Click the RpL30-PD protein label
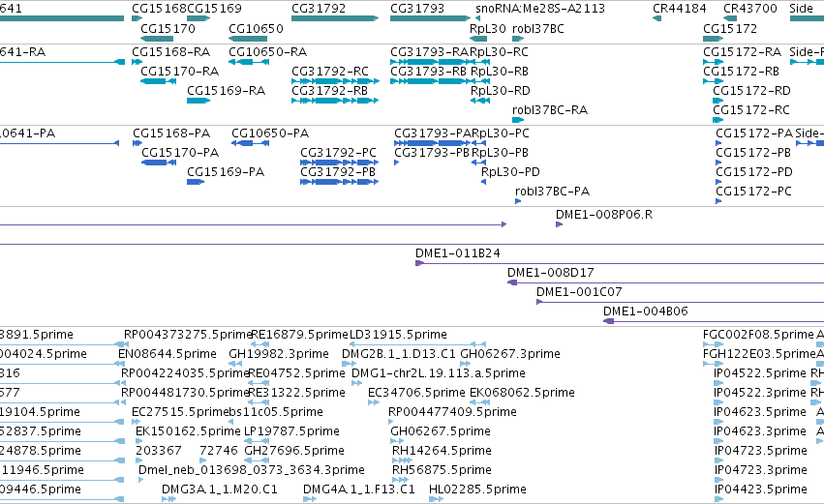 [x=510, y=172]
